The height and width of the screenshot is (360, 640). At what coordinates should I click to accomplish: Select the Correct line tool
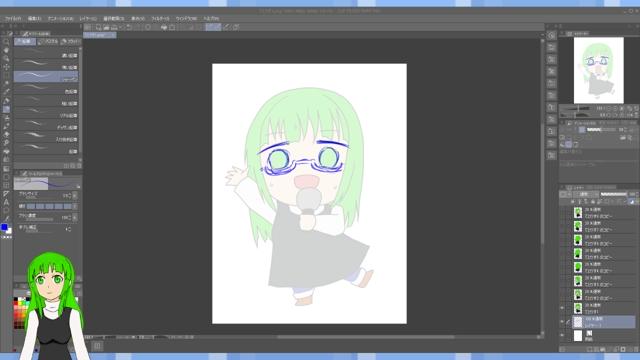coord(6,219)
